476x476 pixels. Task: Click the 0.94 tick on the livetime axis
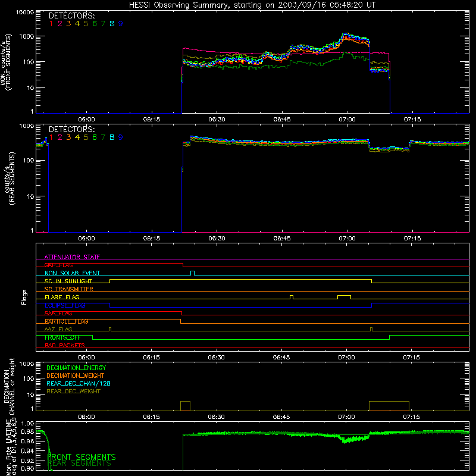pyautogui.click(x=27, y=451)
